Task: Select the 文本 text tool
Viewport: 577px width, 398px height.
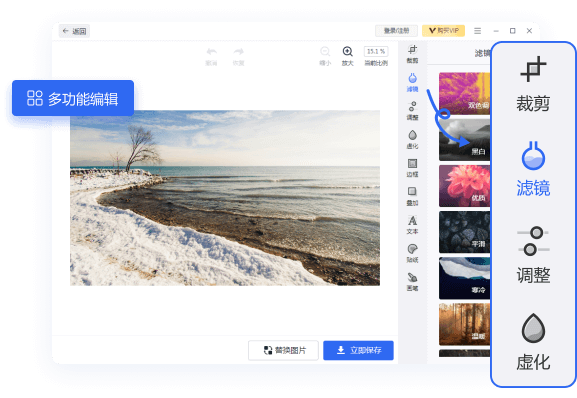Action: 413,225
